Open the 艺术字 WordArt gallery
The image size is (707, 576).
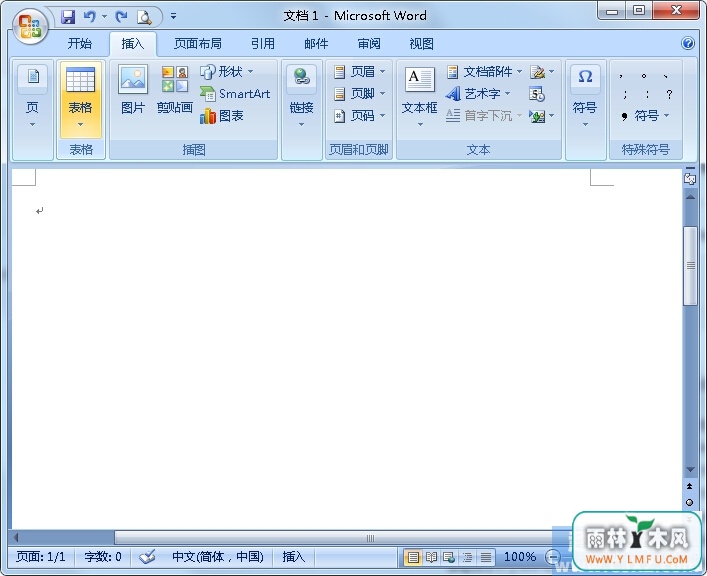pyautogui.click(x=477, y=94)
